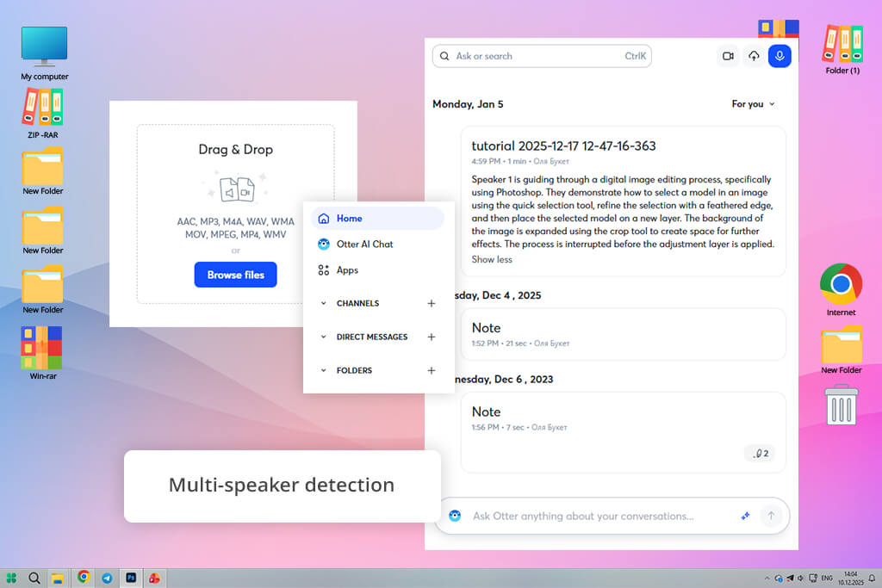Collapse the CHANNELS section chevron
Screen dimensions: 882x588
pos(324,304)
